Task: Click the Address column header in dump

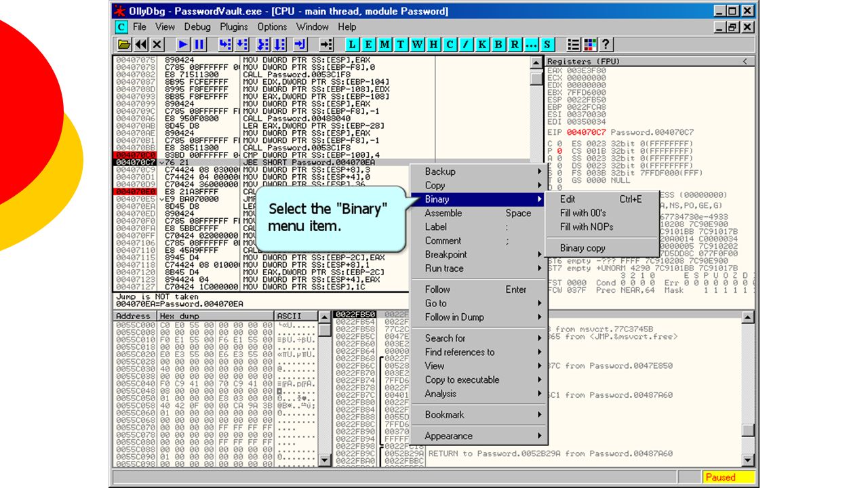Action: coord(134,316)
